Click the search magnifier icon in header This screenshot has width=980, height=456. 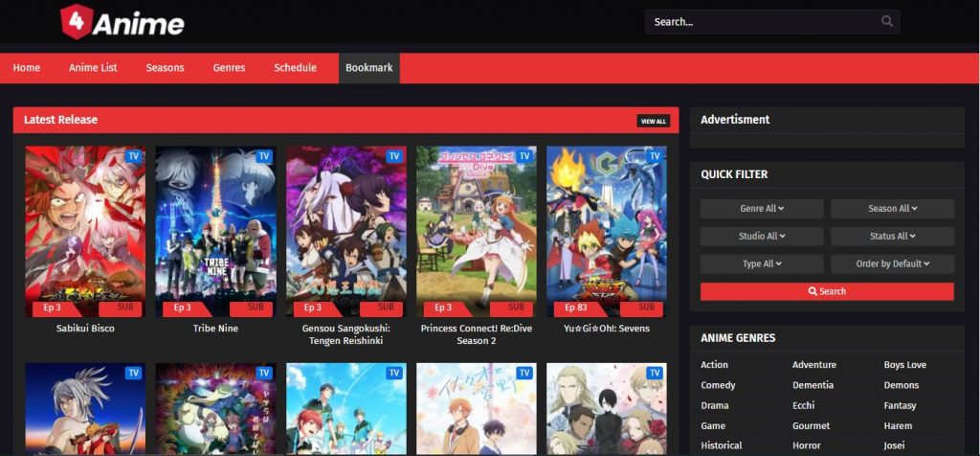click(x=887, y=21)
